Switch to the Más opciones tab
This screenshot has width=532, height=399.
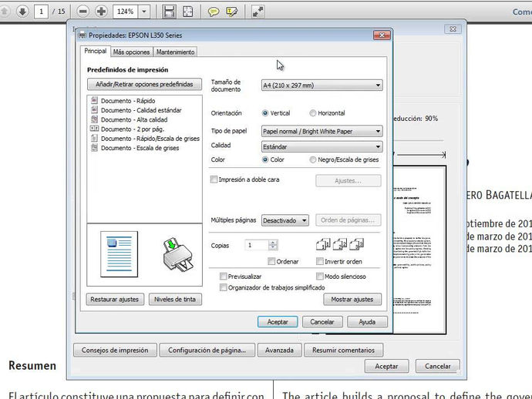[131, 52]
